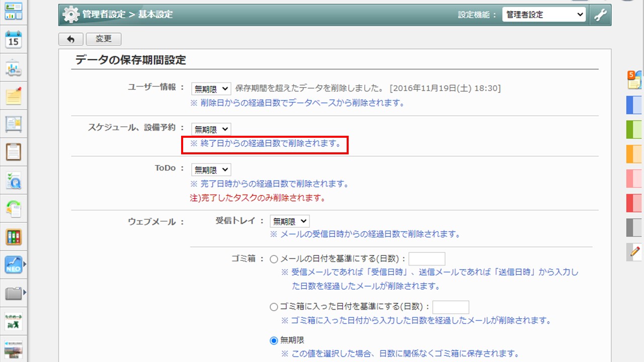Click the メールの日付 days input field
This screenshot has height=362, width=644.
point(427,259)
